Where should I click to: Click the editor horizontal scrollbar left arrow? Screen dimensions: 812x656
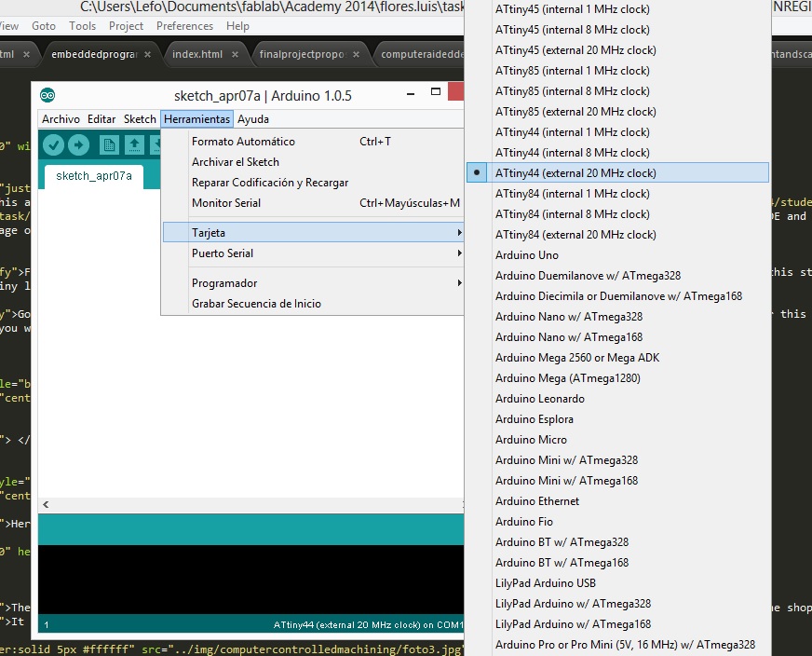pyautogui.click(x=46, y=504)
